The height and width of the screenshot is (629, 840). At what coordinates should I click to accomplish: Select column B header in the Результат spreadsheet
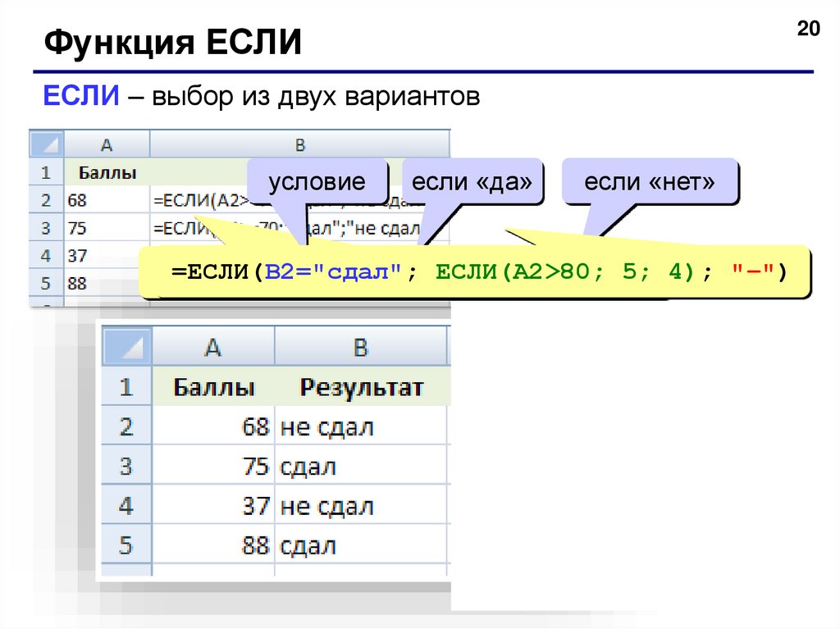(x=361, y=347)
